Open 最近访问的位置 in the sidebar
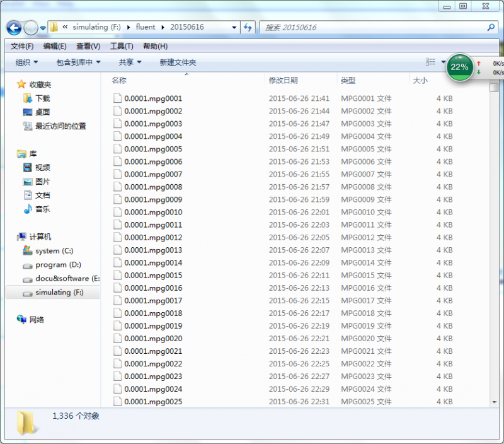 (x=55, y=126)
